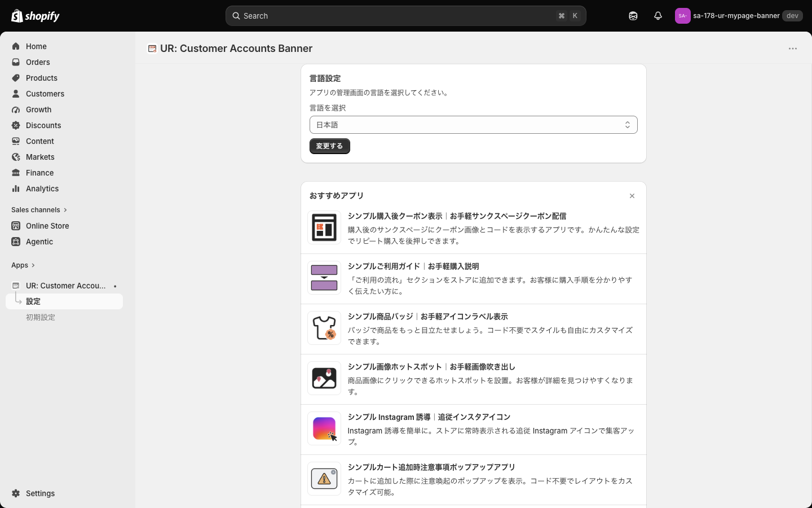The width and height of the screenshot is (812, 508).
Task: Click the Finance bank icon
Action: [16, 173]
